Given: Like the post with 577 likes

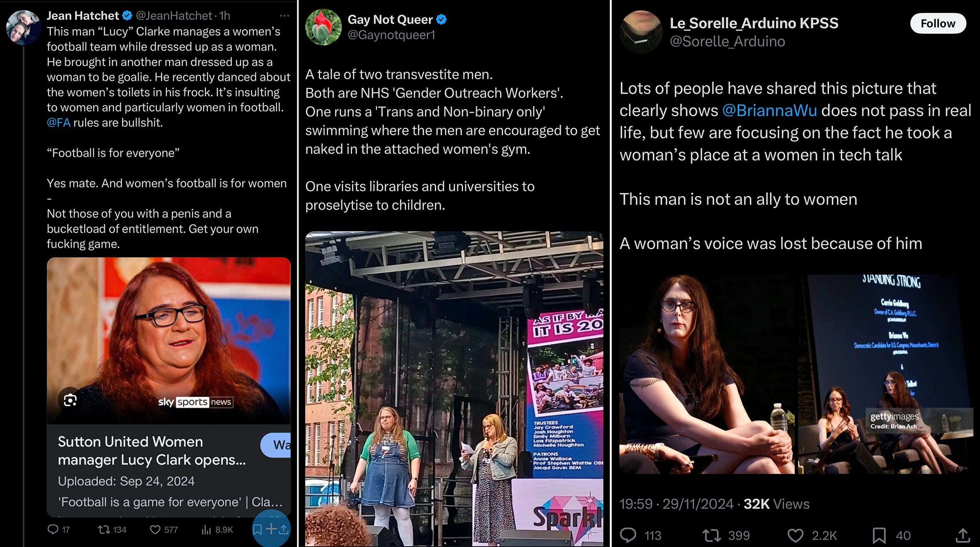Looking at the screenshot, I should (155, 530).
